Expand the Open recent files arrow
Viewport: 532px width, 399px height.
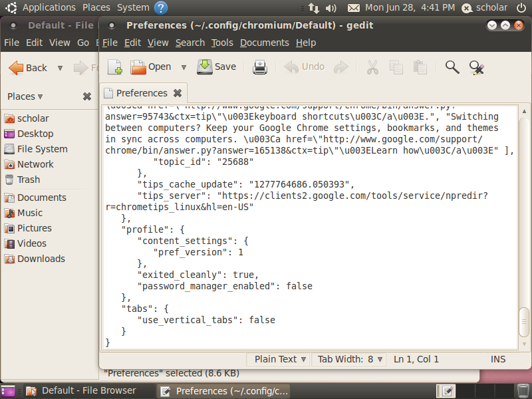pos(184,67)
